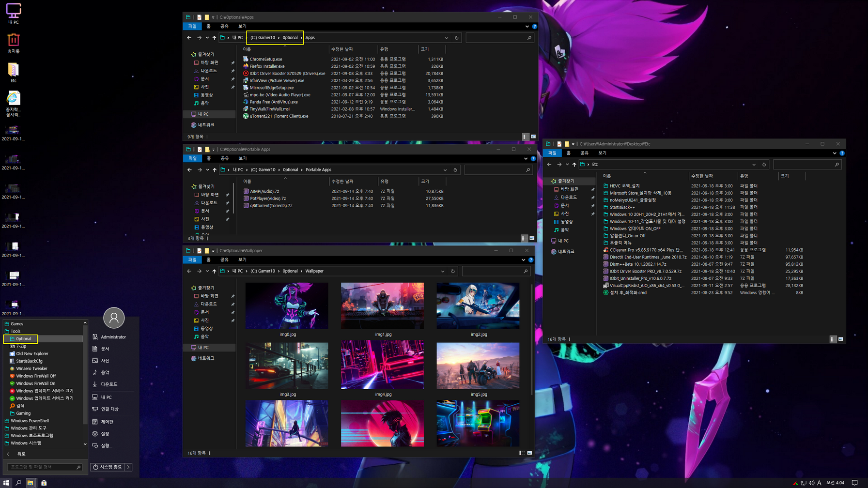The height and width of the screenshot is (488, 868).
Task: Refresh the Apps window address bar
Action: pyautogui.click(x=456, y=38)
